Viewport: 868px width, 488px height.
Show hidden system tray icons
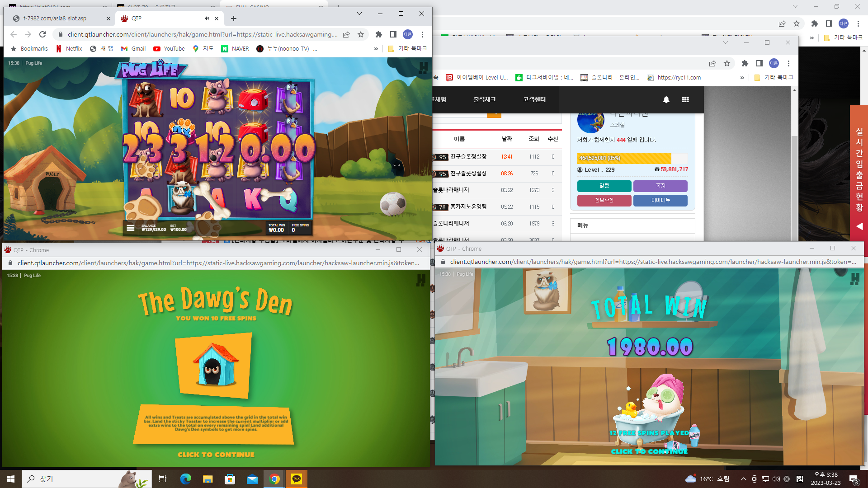pyautogui.click(x=744, y=479)
